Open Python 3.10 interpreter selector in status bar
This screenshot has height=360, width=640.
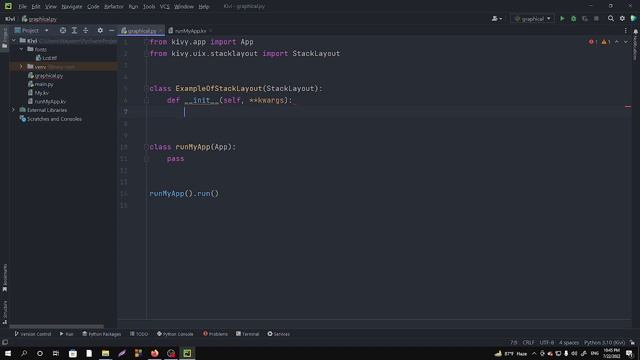[x=604, y=343]
